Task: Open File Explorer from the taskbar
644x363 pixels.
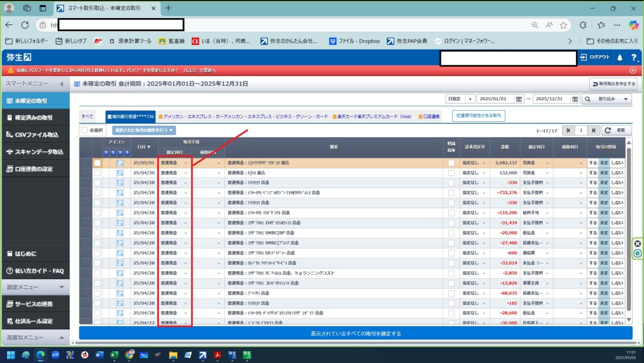Action: (x=173, y=354)
